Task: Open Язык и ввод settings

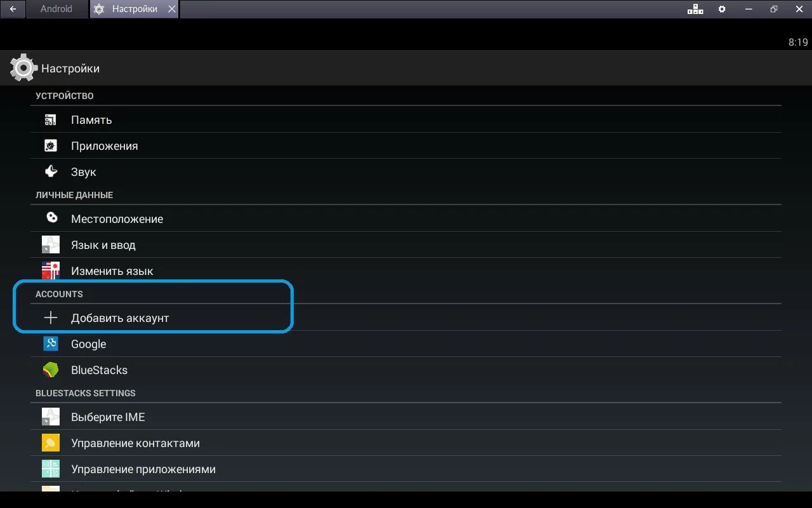Action: 406,244
